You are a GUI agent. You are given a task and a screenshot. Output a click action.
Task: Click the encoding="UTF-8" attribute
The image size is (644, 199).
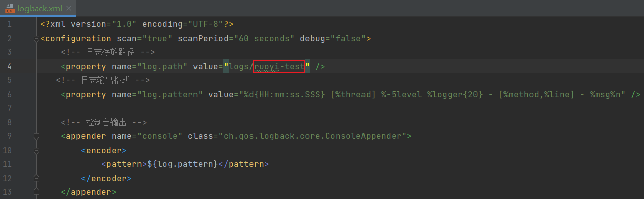(182, 24)
